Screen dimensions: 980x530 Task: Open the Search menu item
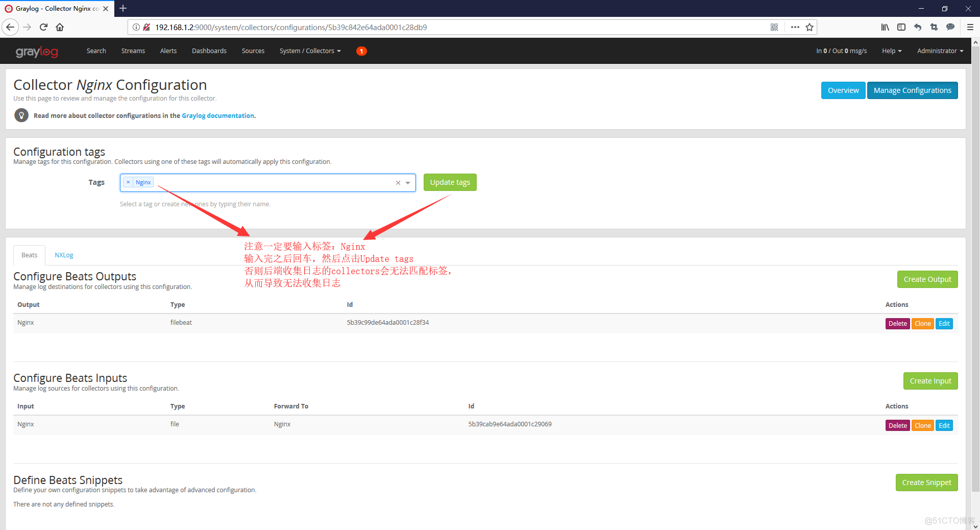(96, 51)
